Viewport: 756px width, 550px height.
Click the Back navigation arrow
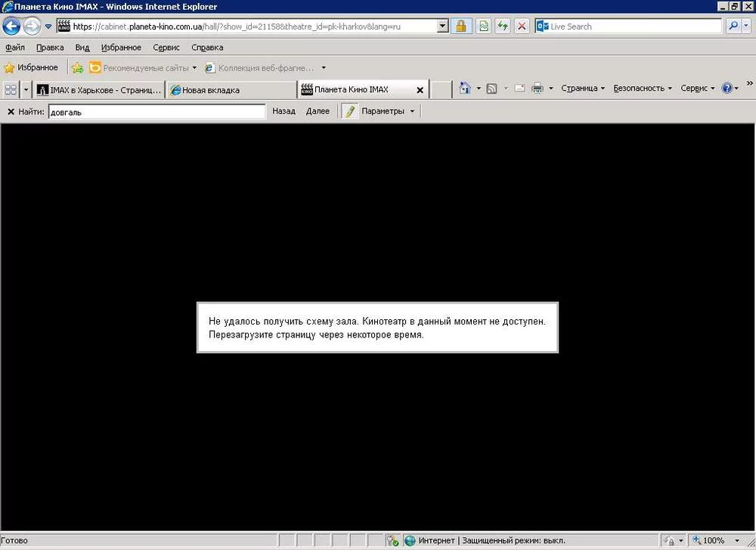click(11, 26)
